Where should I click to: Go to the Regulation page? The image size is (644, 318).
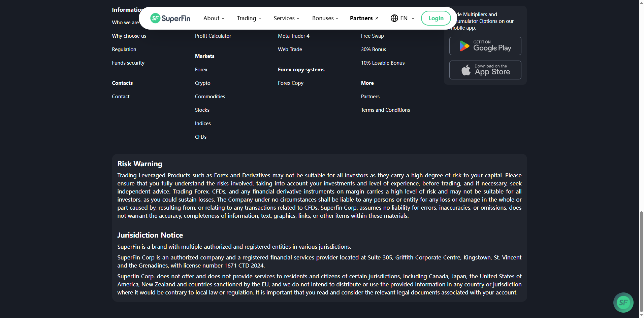[x=124, y=49]
